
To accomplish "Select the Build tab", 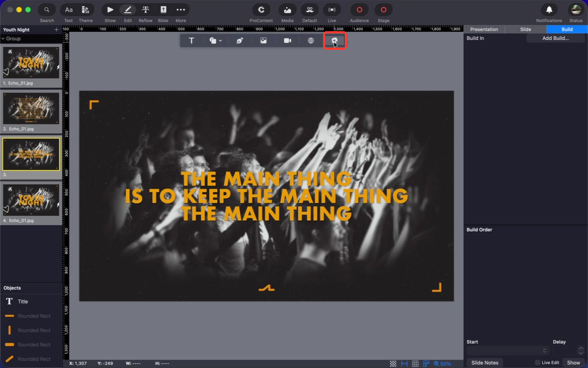I will (x=567, y=29).
